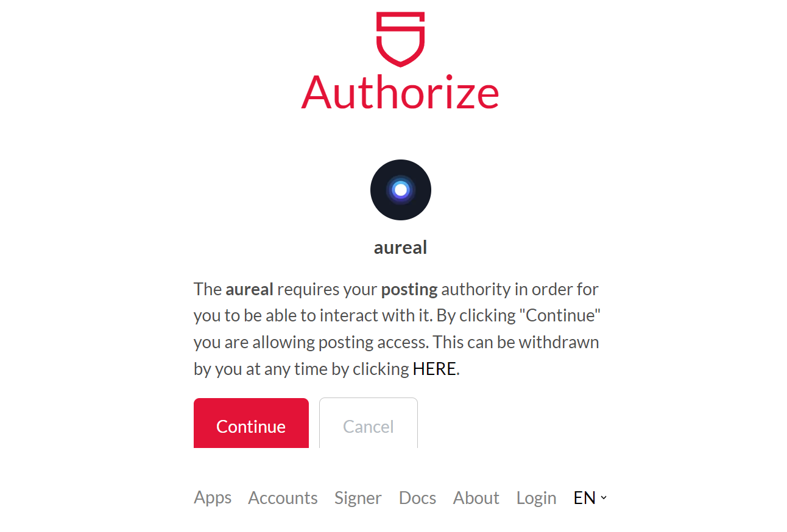
Task: Click the quoted "Continue" in the paragraph
Action: tap(563, 315)
